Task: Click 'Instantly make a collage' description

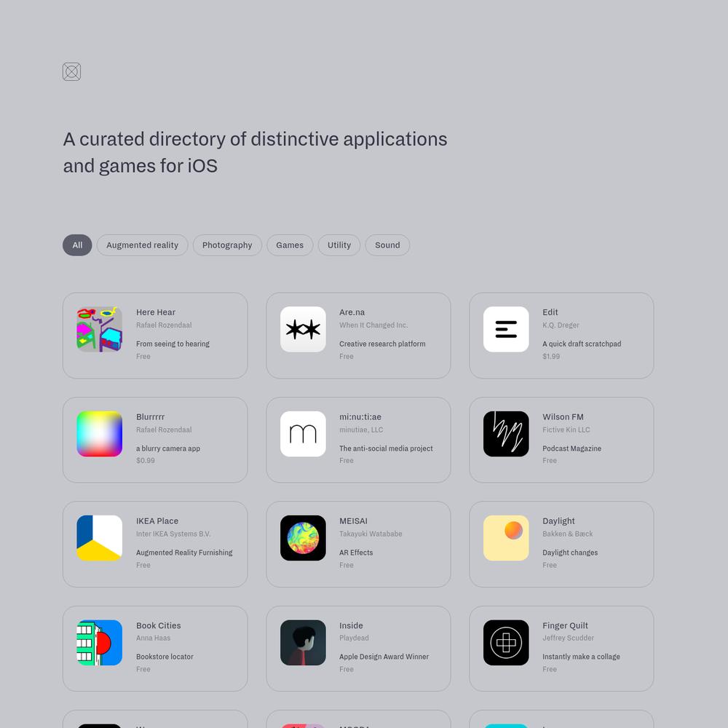Action: tap(581, 657)
